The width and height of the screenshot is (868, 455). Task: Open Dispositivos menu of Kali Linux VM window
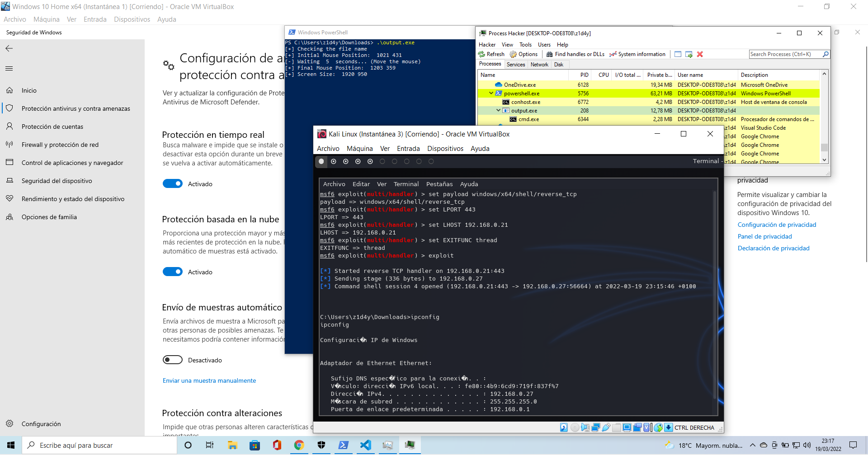(445, 149)
